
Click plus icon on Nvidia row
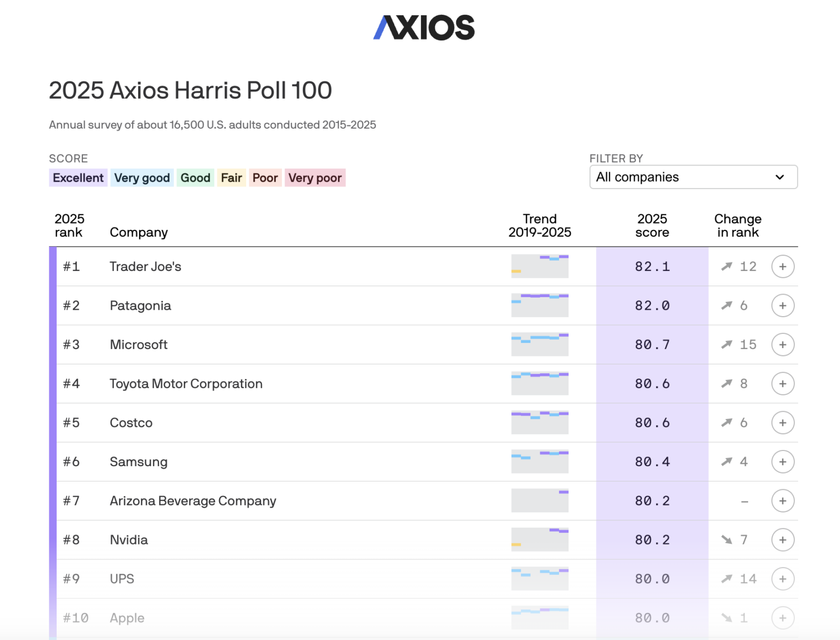tap(782, 540)
